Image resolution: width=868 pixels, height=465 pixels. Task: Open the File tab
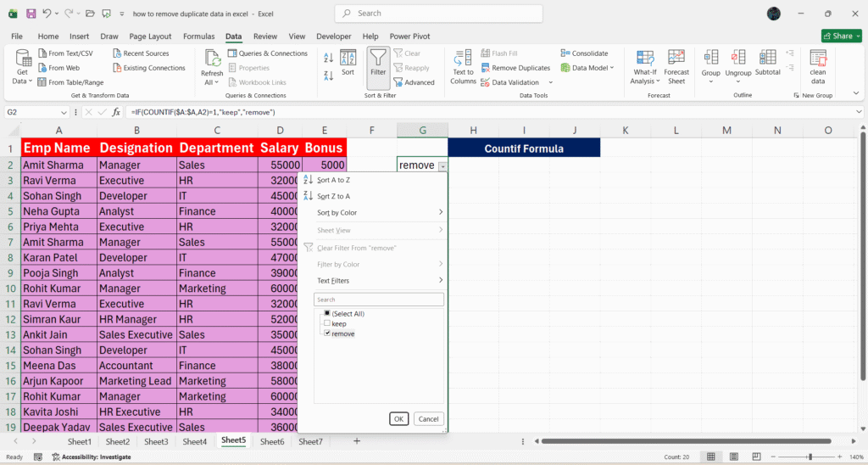17,36
